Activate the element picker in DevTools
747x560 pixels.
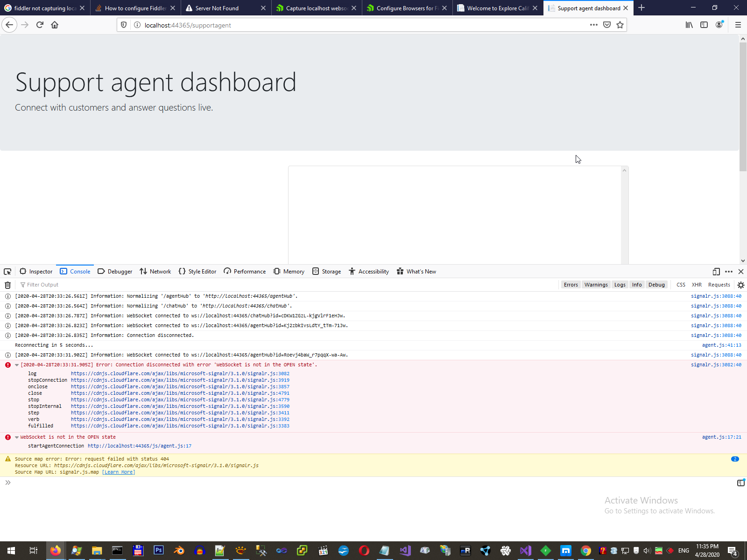click(7, 272)
